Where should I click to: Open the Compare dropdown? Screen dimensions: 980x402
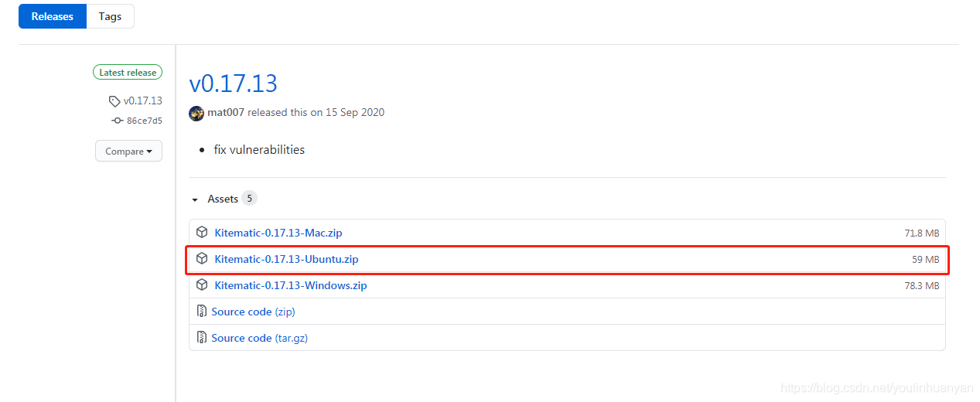click(x=128, y=152)
